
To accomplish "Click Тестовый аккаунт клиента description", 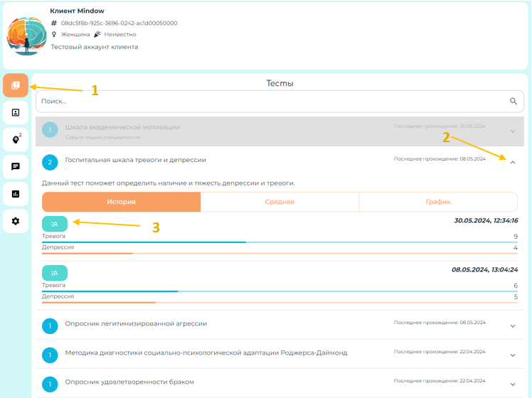I will pyautogui.click(x=95, y=47).
